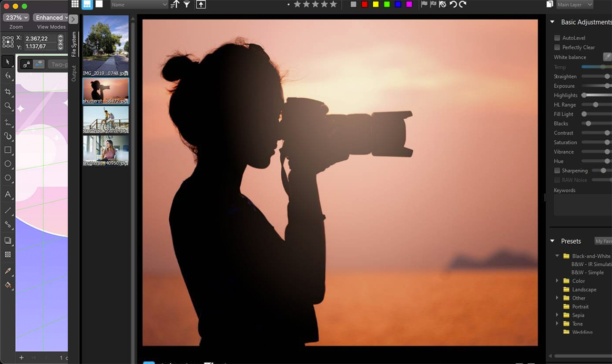Image resolution: width=612 pixels, height=364 pixels.
Task: Toggle sort direction arrow icon
Action: pyautogui.click(x=175, y=4)
